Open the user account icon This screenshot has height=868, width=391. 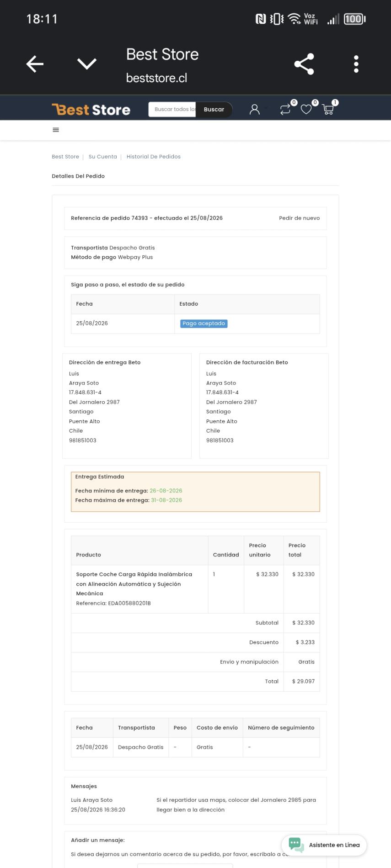point(255,109)
